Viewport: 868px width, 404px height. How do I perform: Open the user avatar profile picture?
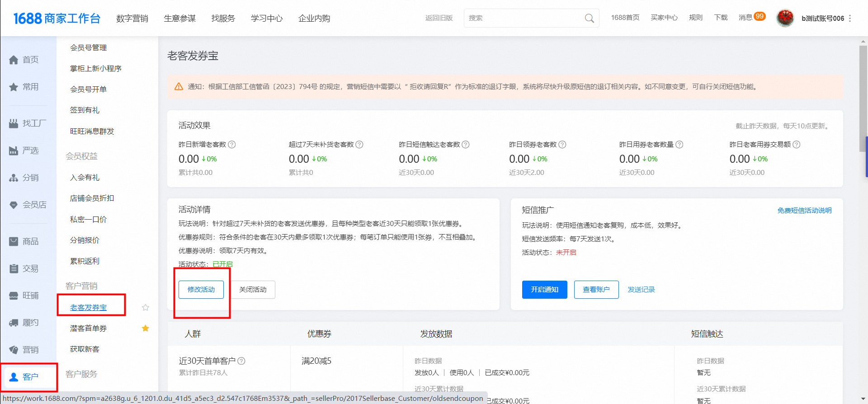pos(785,18)
